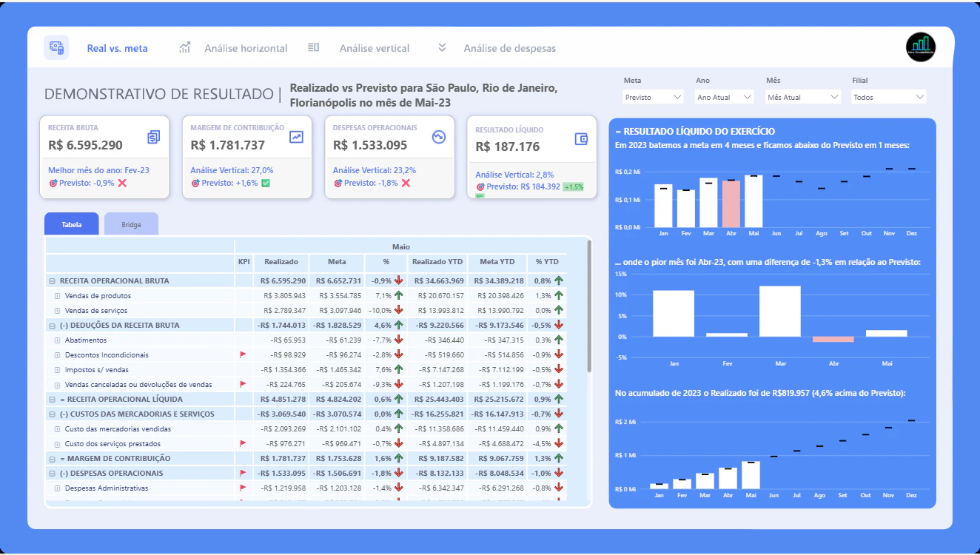Collapse the (-) DESPESAS OPERACIONAIS row
The width and height of the screenshot is (980, 555).
[x=52, y=474]
